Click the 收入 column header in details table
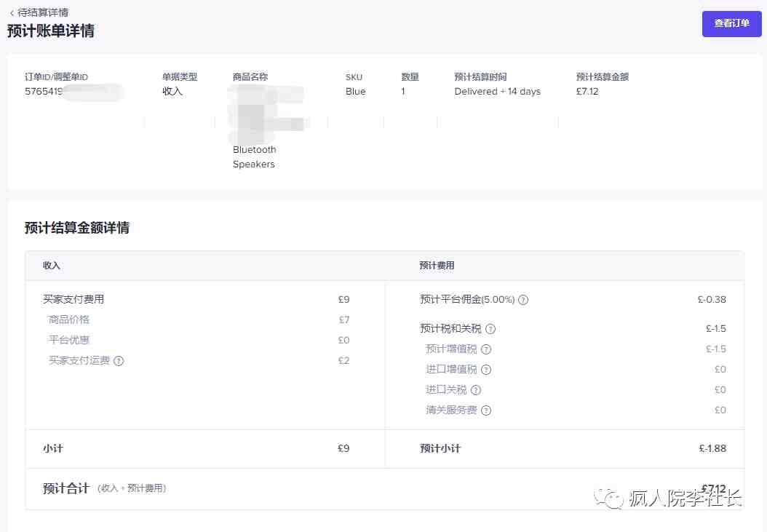The image size is (767, 532). [x=52, y=266]
